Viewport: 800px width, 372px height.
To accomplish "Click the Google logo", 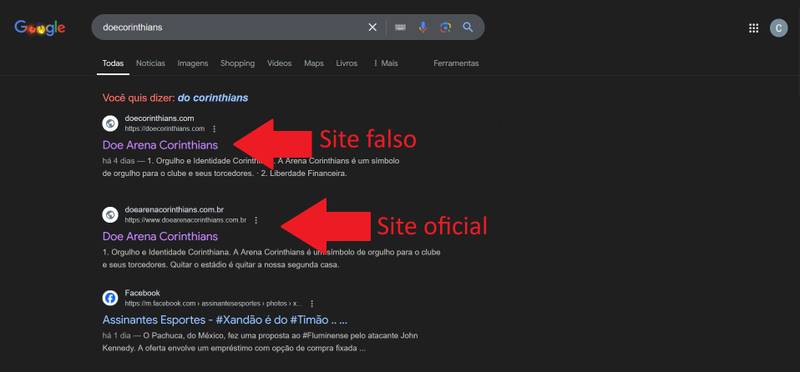I will pyautogui.click(x=40, y=28).
